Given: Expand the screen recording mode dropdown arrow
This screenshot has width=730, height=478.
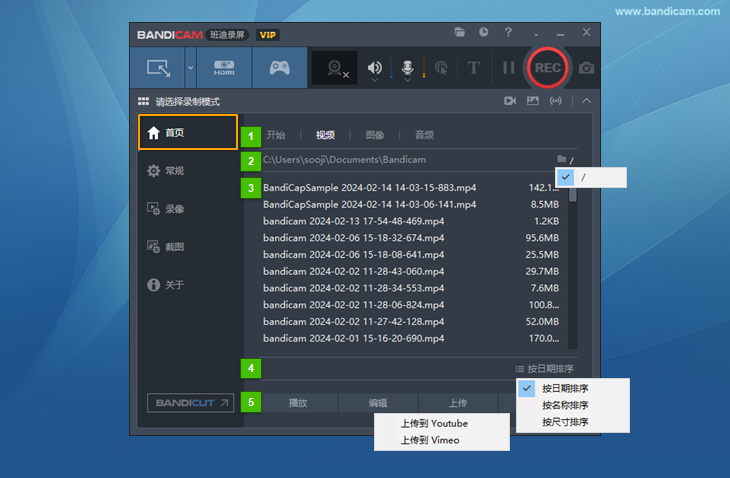Looking at the screenshot, I should click(190, 68).
